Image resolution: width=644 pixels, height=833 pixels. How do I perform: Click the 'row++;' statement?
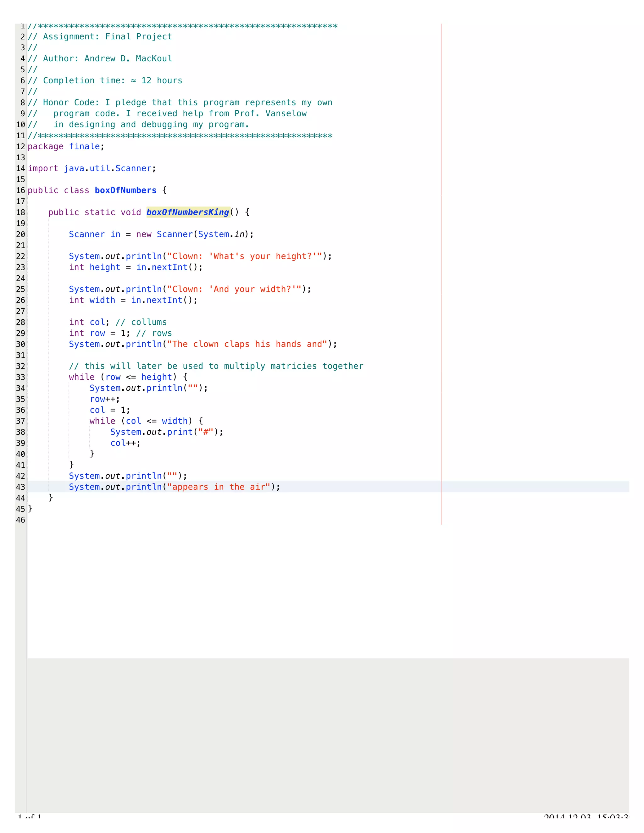coord(105,399)
